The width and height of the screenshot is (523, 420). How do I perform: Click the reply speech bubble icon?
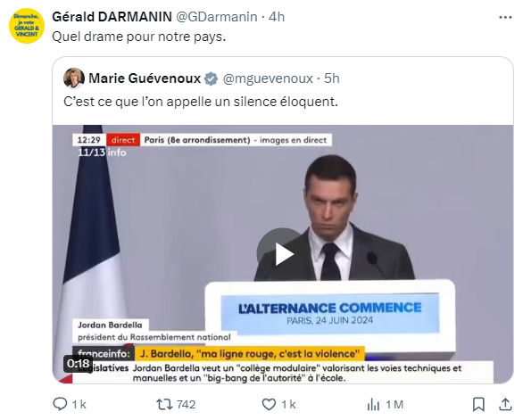tap(60, 404)
